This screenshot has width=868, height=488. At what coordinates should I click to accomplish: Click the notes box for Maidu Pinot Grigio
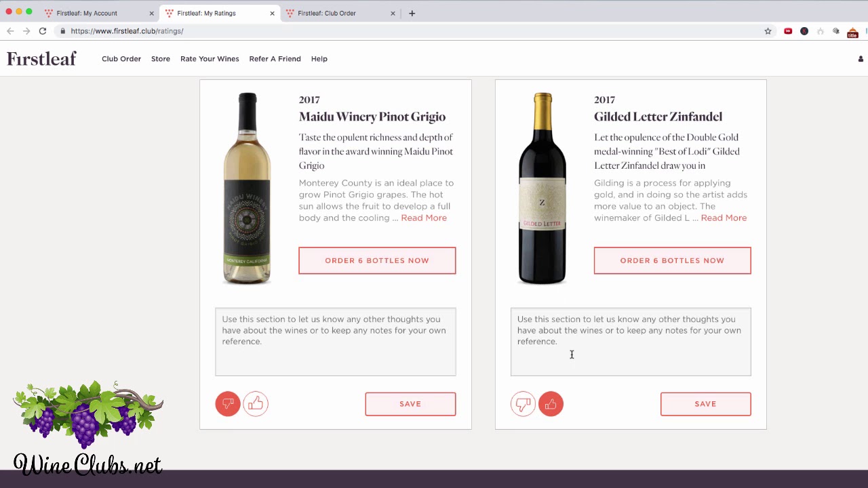pos(336,342)
